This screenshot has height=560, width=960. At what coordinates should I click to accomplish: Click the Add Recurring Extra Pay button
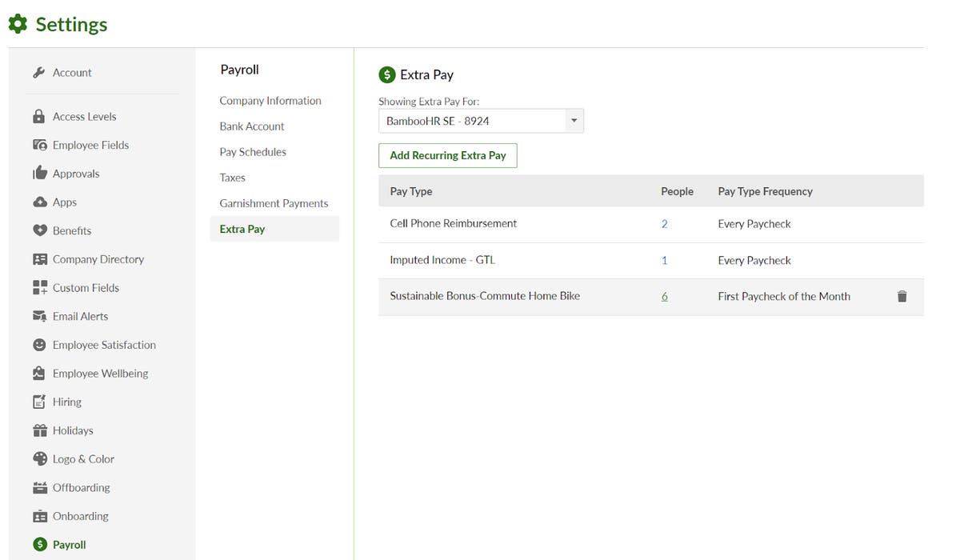(447, 155)
